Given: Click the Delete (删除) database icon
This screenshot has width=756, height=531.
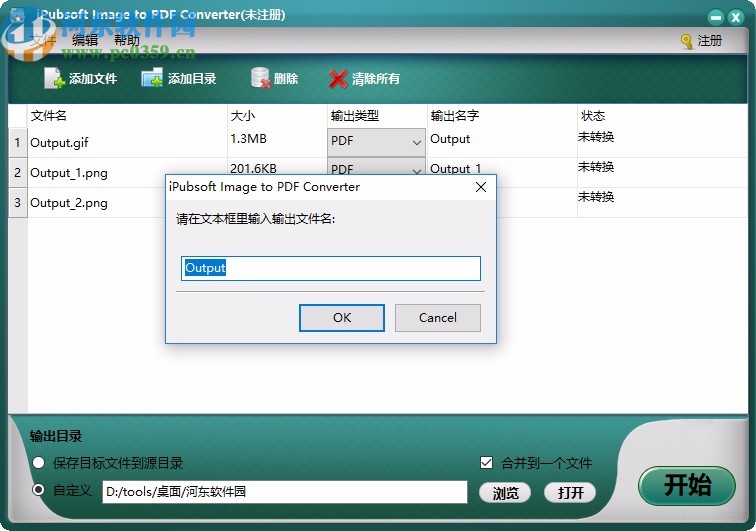Looking at the screenshot, I should pos(260,78).
